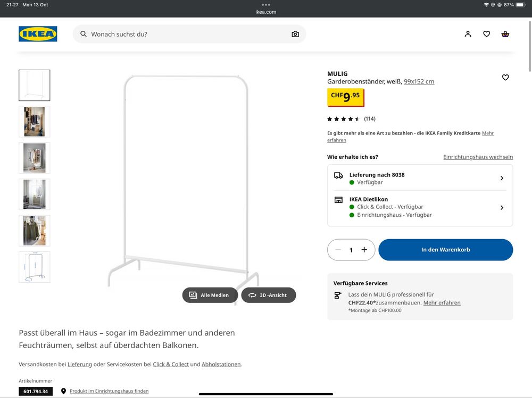Open the user account profile icon

468,34
